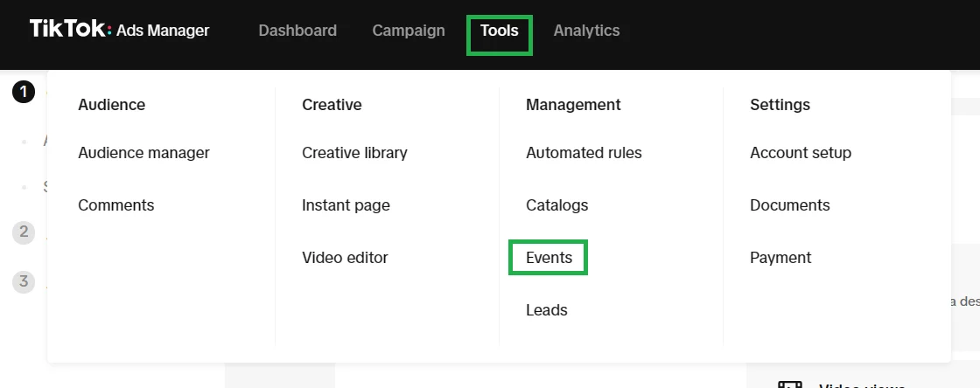
Task: Go to Account setup
Action: pyautogui.click(x=801, y=153)
